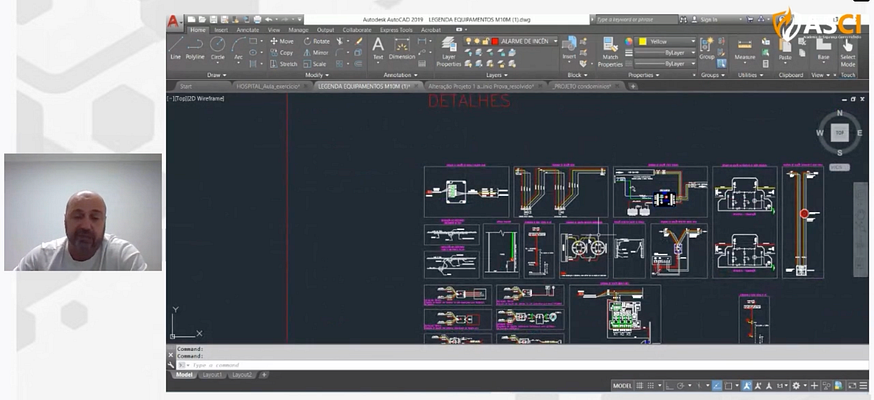874x400 pixels.
Task: Open the ALARME DE INCÊN layer dropdown
Action: click(555, 41)
